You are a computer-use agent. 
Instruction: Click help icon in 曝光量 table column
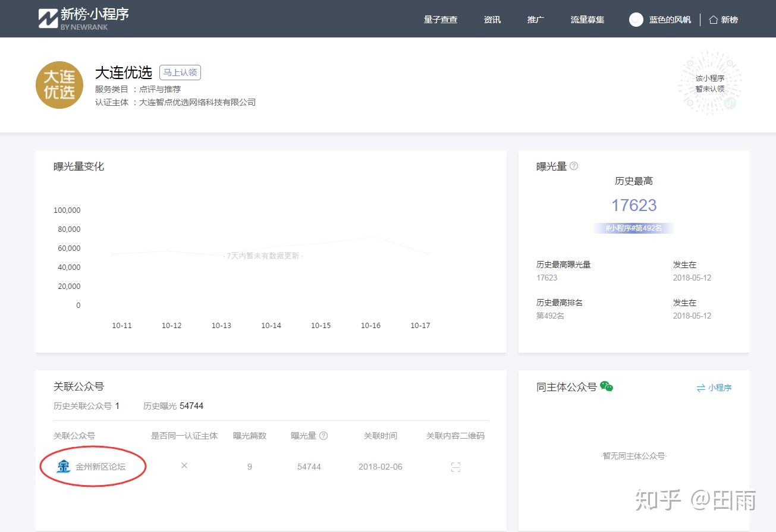323,436
